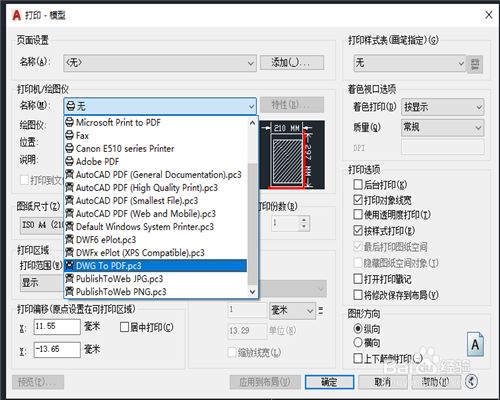
Task: Click 添加 add page setup button
Action: 292,63
